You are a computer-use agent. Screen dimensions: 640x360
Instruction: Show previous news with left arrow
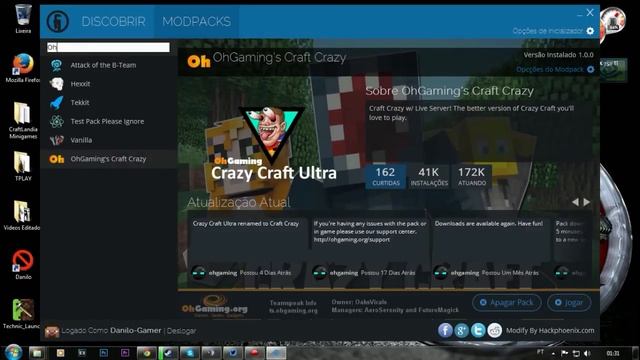(x=576, y=202)
